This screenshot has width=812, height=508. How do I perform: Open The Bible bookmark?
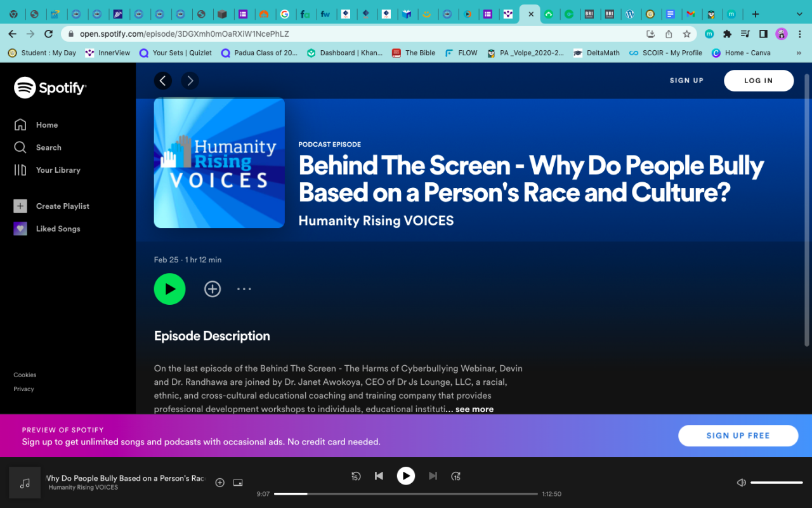click(414, 53)
